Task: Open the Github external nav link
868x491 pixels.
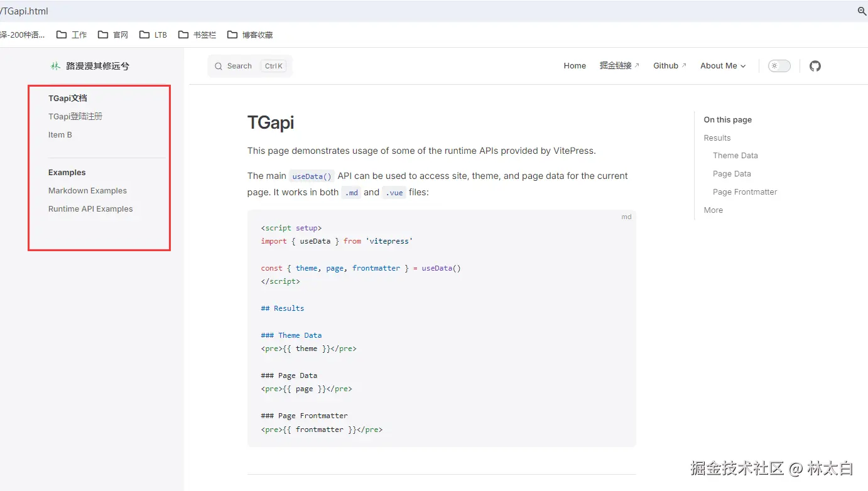Action: (670, 66)
